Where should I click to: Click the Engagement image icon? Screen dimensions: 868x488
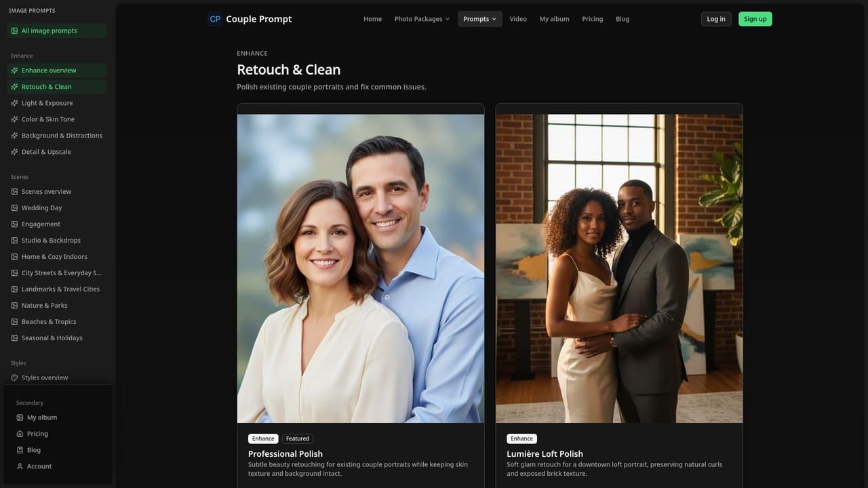14,224
